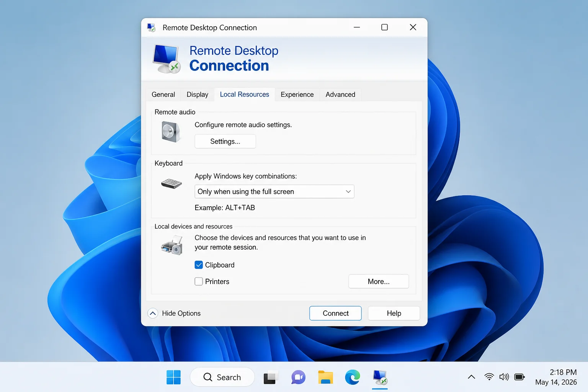Go to the Advanced tab
This screenshot has width=588, height=392.
pos(340,95)
